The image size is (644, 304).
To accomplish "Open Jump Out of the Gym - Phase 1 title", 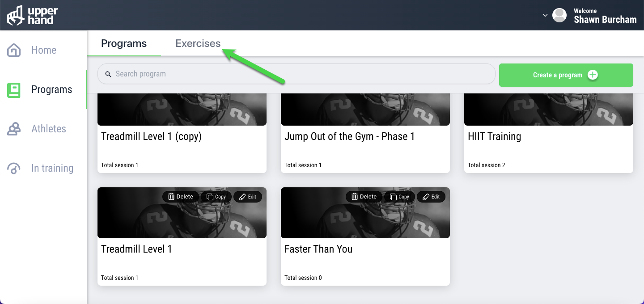I will [350, 136].
